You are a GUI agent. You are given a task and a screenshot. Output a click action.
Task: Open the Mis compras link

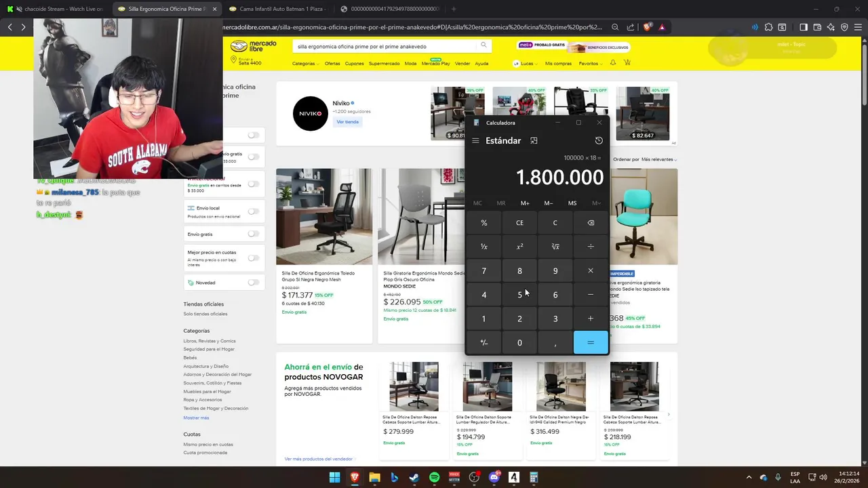558,64
